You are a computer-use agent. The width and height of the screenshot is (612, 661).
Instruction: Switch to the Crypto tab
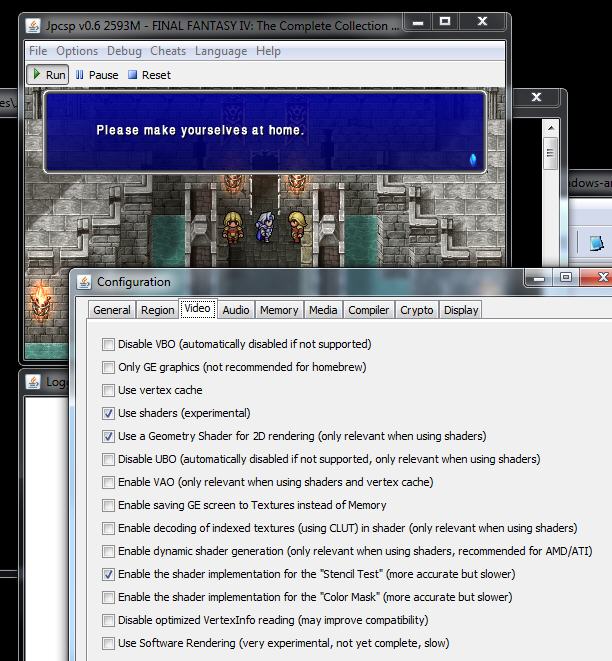pos(416,310)
